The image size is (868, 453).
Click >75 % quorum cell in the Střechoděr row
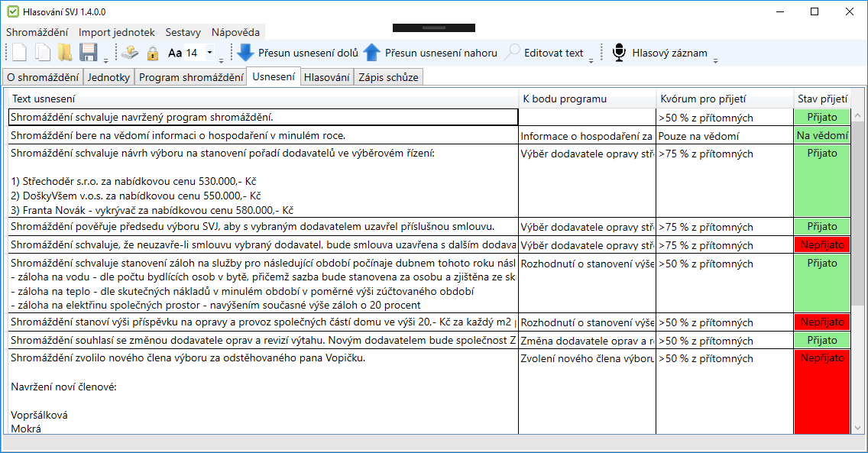point(724,181)
